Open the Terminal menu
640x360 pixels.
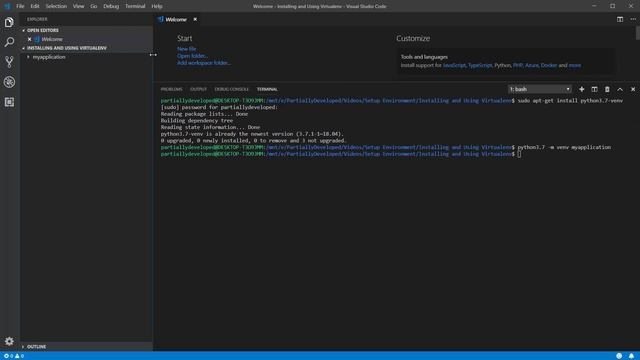(135, 6)
